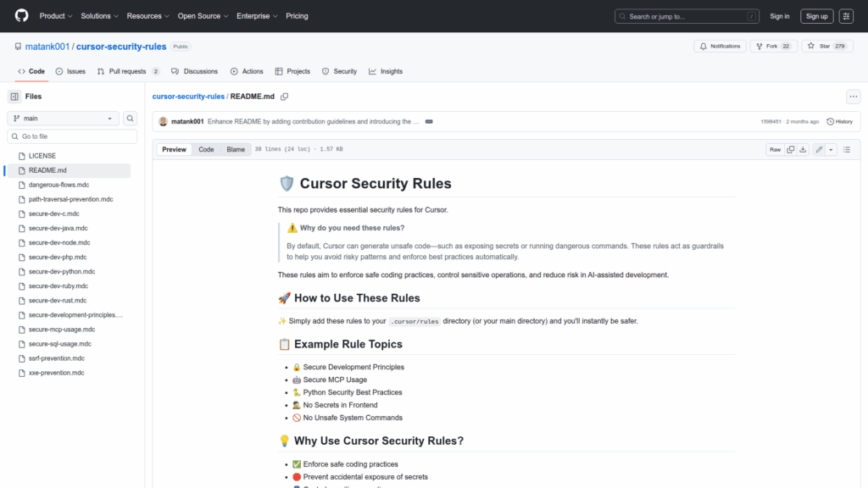
Task: Open Raw file view
Action: pyautogui.click(x=775, y=149)
